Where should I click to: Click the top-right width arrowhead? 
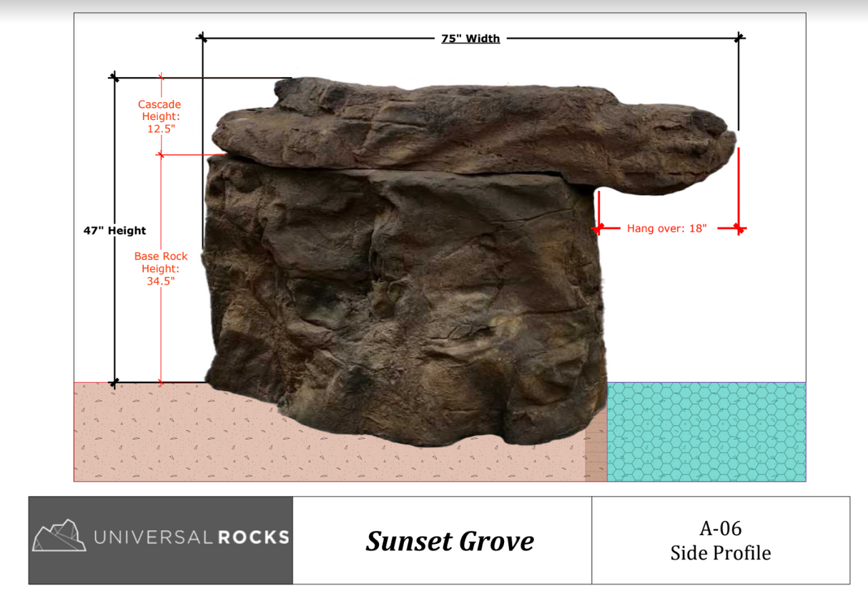739,38
